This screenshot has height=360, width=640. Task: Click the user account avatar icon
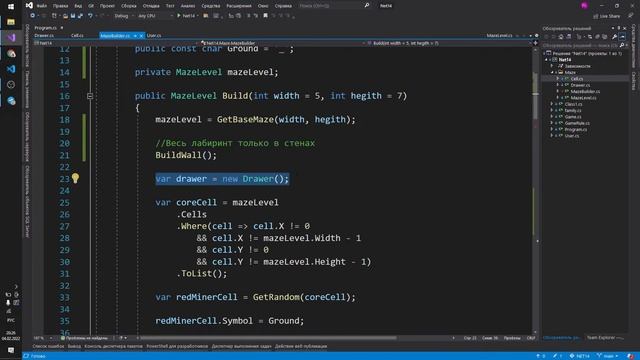click(x=584, y=6)
